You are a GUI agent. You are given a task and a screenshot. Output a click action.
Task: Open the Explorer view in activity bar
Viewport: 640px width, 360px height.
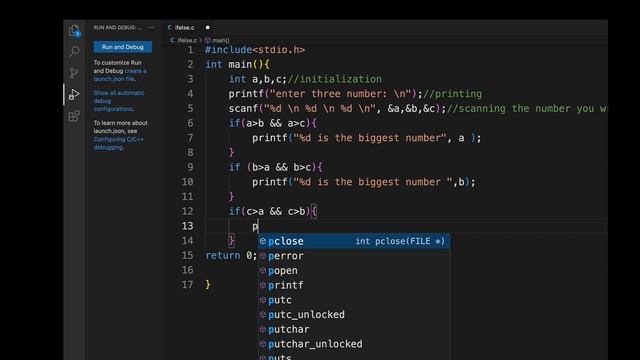[x=74, y=31]
